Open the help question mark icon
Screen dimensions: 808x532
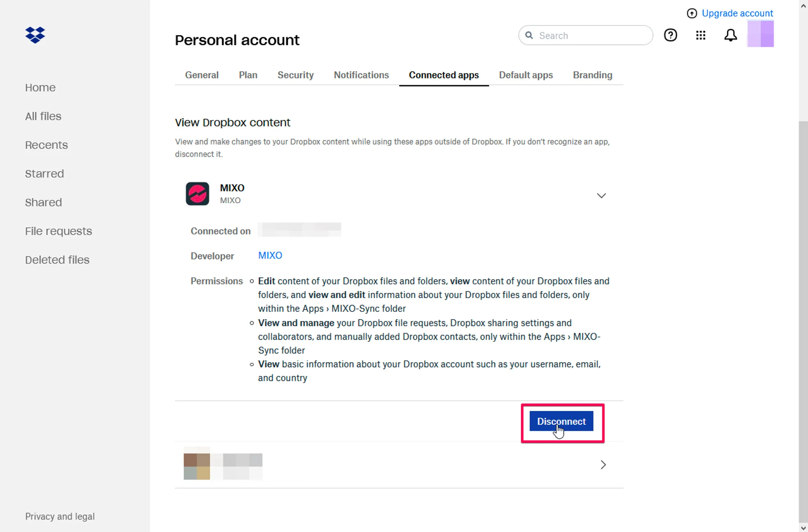[670, 35]
